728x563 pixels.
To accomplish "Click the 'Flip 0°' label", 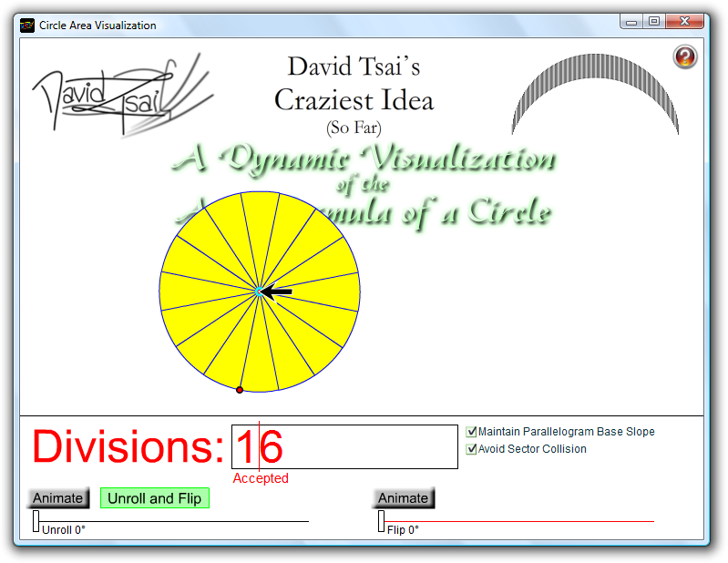I will click(x=403, y=530).
